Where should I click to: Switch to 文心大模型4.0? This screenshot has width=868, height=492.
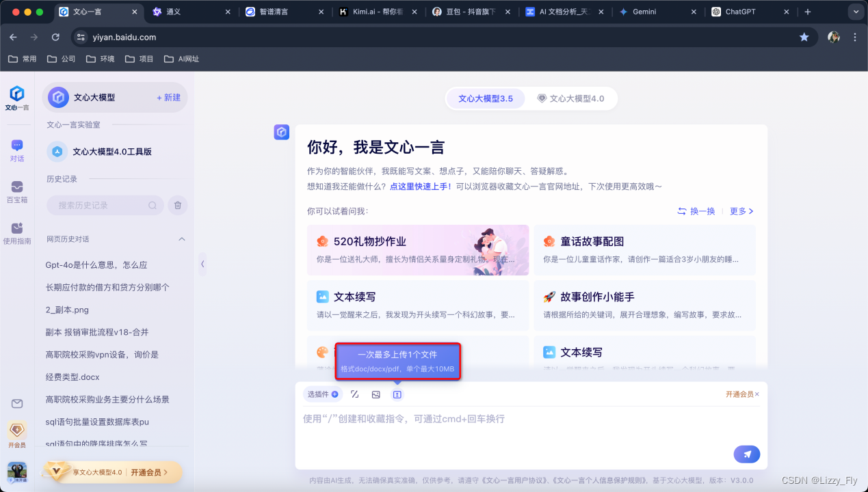tap(570, 98)
